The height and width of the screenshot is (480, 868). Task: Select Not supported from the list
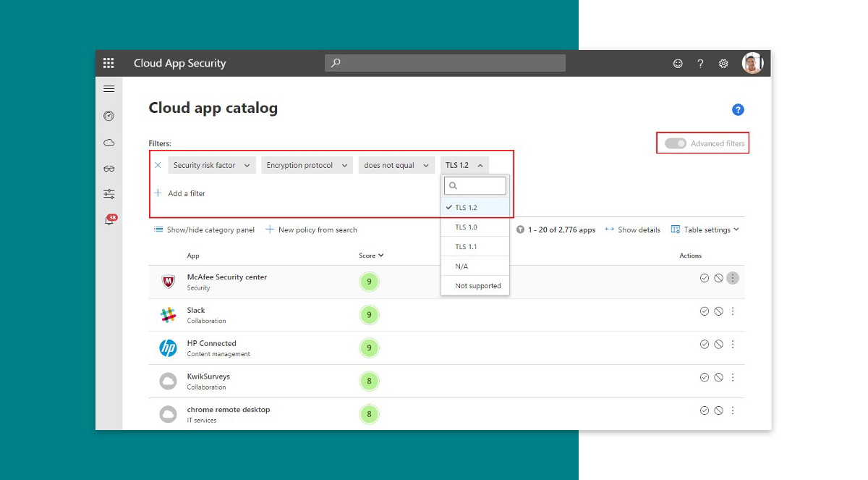(x=475, y=286)
